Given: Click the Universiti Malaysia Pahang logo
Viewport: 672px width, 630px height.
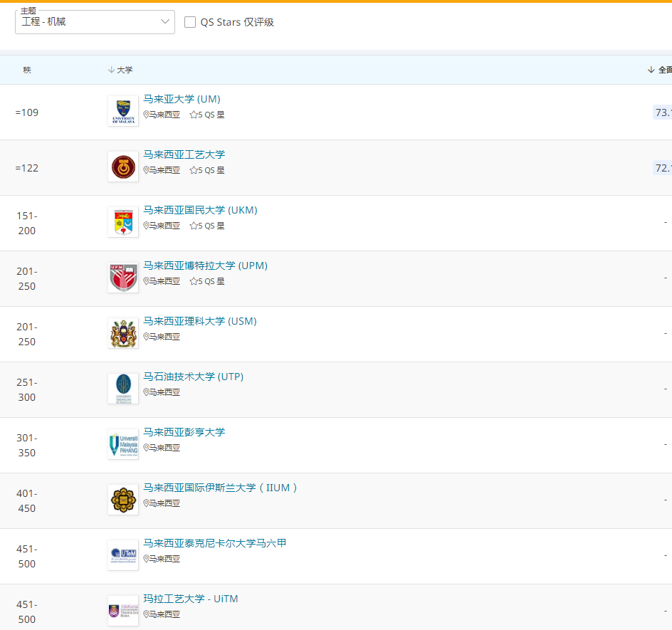Looking at the screenshot, I should pyautogui.click(x=123, y=445).
